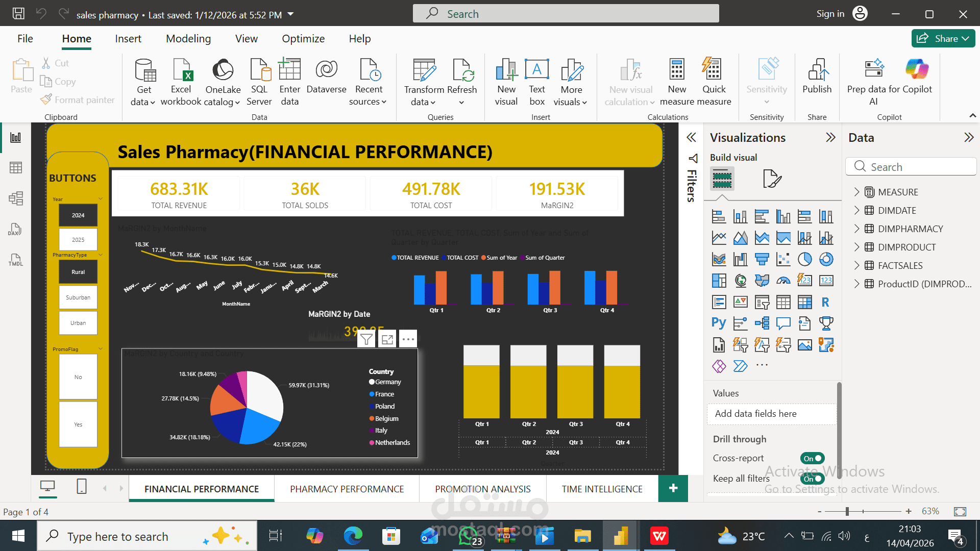This screenshot has width=980, height=551.
Task: Select Urban in PharmacyType slicer
Action: coord(78,323)
